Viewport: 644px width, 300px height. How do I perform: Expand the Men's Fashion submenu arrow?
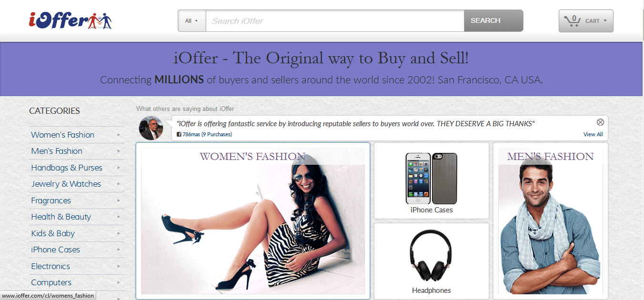coord(119,151)
